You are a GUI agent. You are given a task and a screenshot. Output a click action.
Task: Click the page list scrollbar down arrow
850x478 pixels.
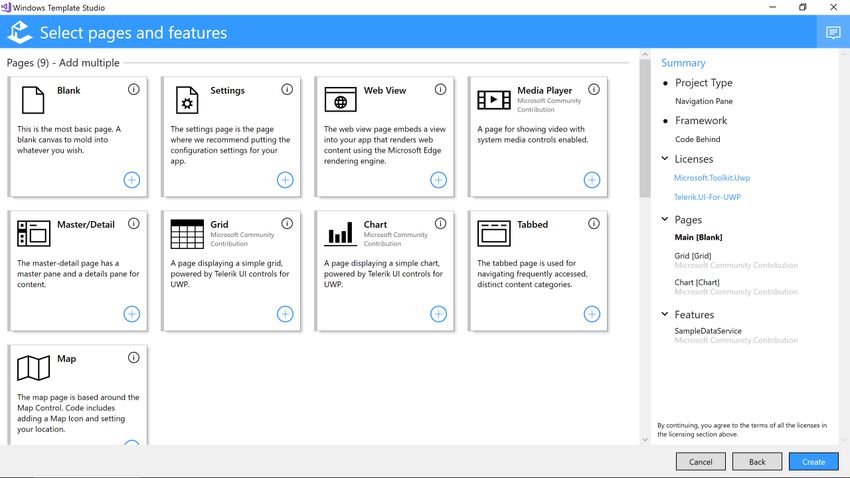click(x=645, y=440)
